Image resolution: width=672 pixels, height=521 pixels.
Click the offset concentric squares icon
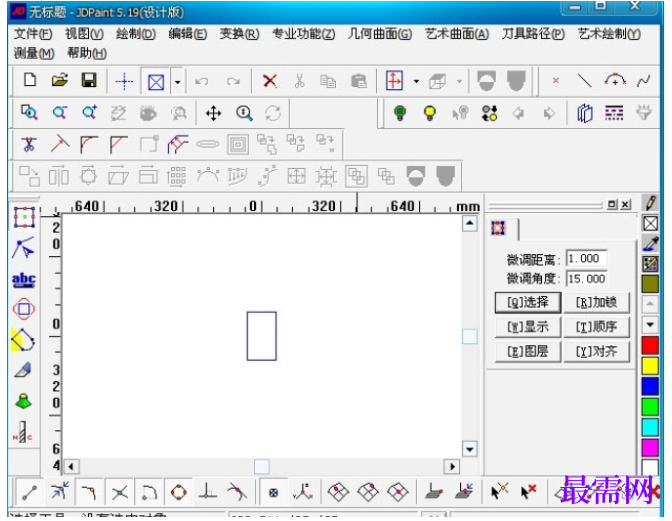[x=238, y=144]
